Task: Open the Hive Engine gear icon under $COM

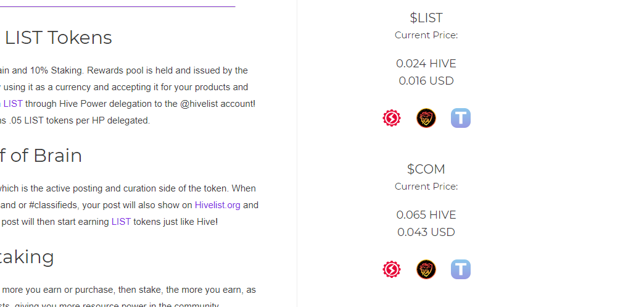Action: [x=392, y=269]
